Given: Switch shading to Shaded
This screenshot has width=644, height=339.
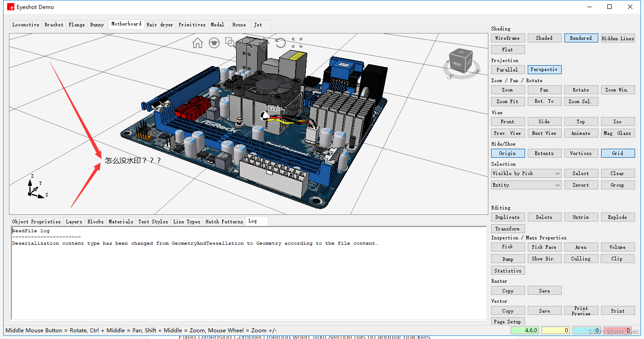Looking at the screenshot, I should (544, 38).
